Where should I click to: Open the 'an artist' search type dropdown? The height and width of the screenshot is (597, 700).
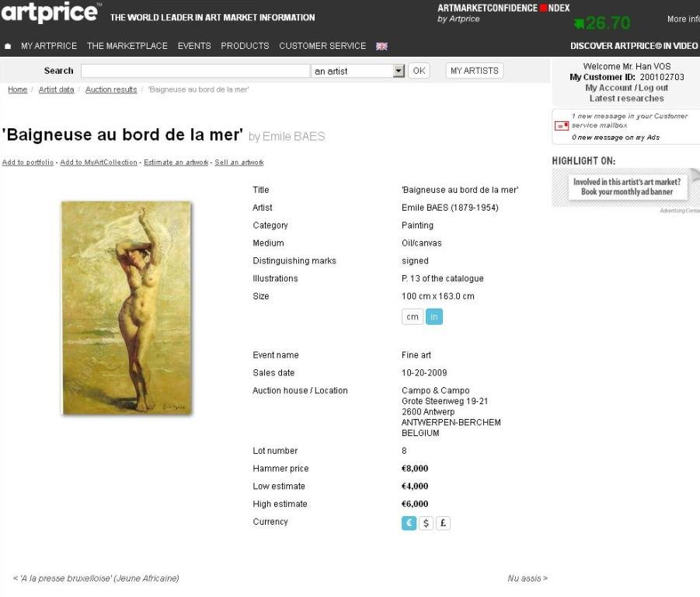358,71
